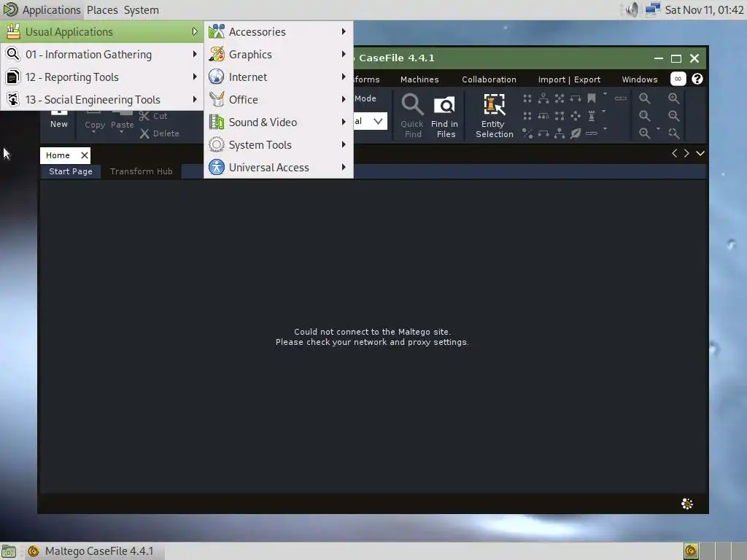This screenshot has width=747, height=560.
Task: Click the leaf-shaped select leaves icon
Action: point(576,133)
